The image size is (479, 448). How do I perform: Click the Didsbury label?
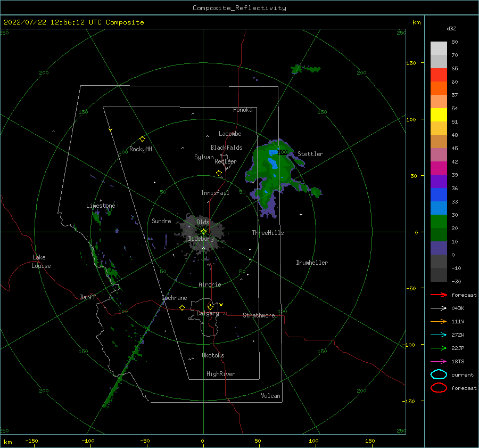(x=201, y=239)
